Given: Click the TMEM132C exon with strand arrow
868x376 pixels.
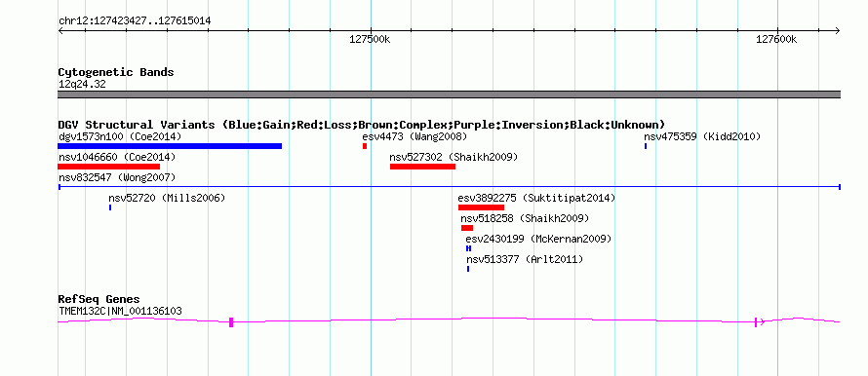Looking at the screenshot, I should [x=759, y=321].
